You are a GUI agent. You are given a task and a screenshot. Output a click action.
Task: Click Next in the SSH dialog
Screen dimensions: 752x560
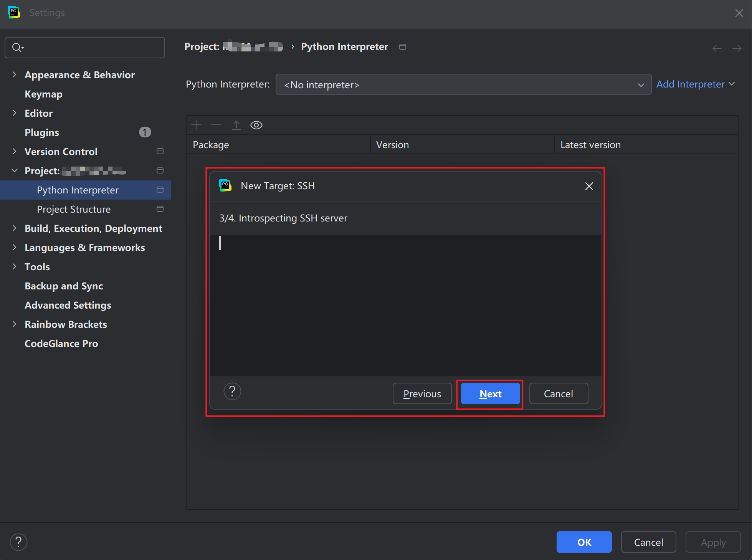tap(490, 393)
